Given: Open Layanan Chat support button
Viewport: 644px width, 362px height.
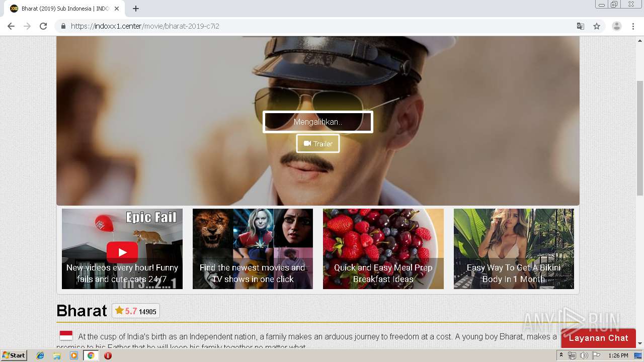Looking at the screenshot, I should [598, 338].
